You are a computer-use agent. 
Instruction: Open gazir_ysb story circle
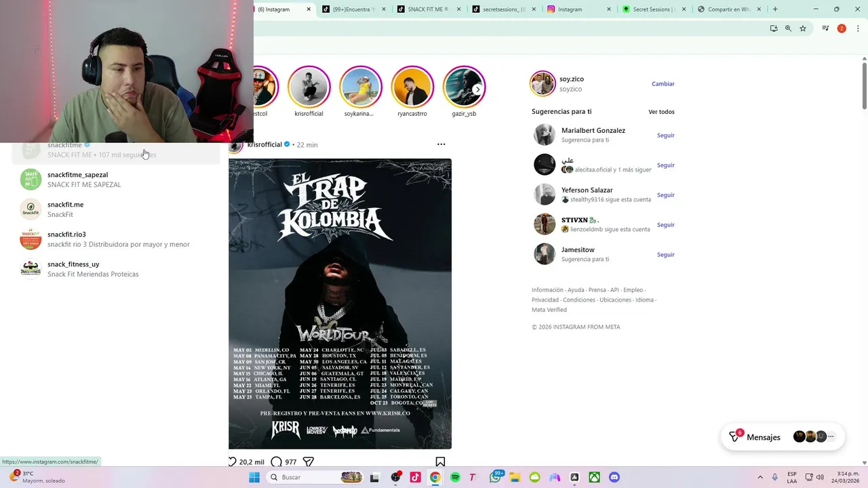pos(464,87)
